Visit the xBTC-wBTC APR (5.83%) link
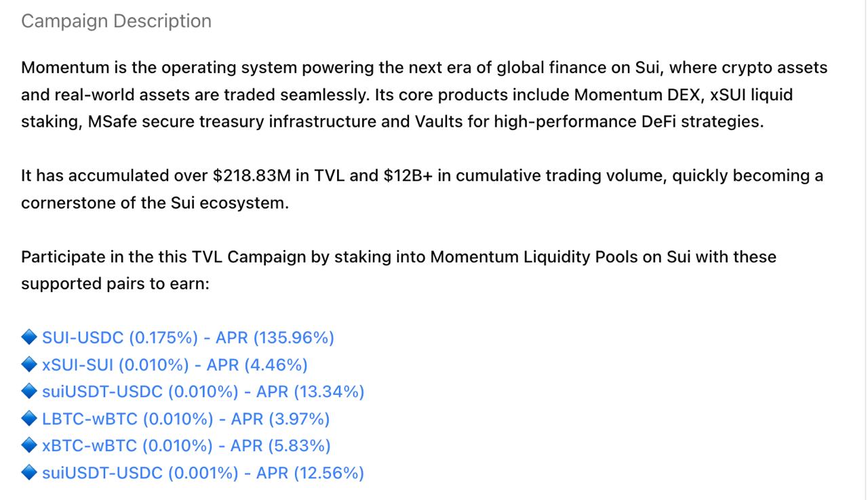Viewport: 868px width, 500px height. [186, 446]
